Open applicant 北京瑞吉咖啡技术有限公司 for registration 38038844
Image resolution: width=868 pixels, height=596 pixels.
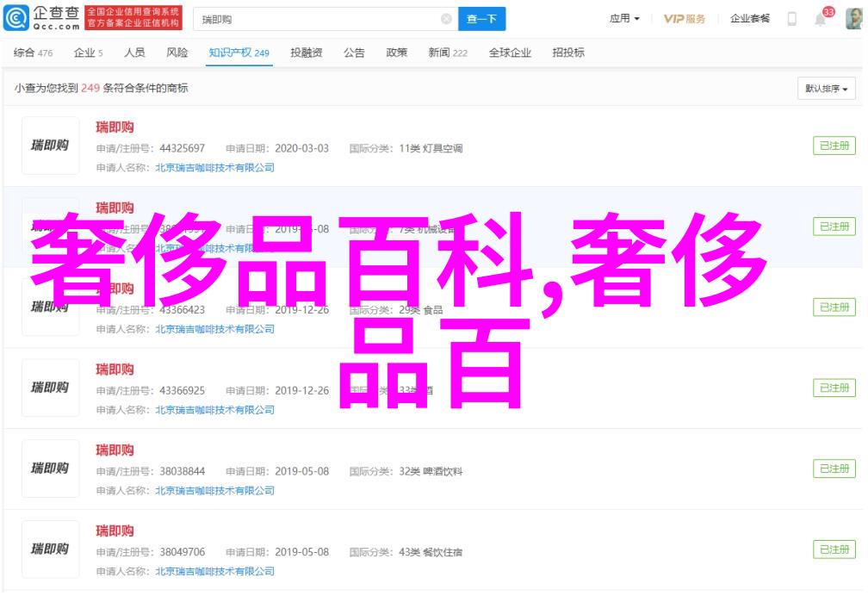(x=214, y=491)
